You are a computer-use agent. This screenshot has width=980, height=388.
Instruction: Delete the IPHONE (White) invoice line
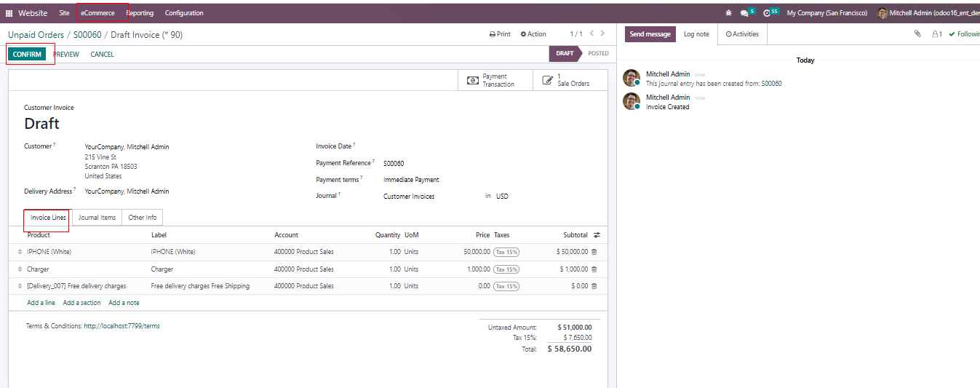click(594, 252)
